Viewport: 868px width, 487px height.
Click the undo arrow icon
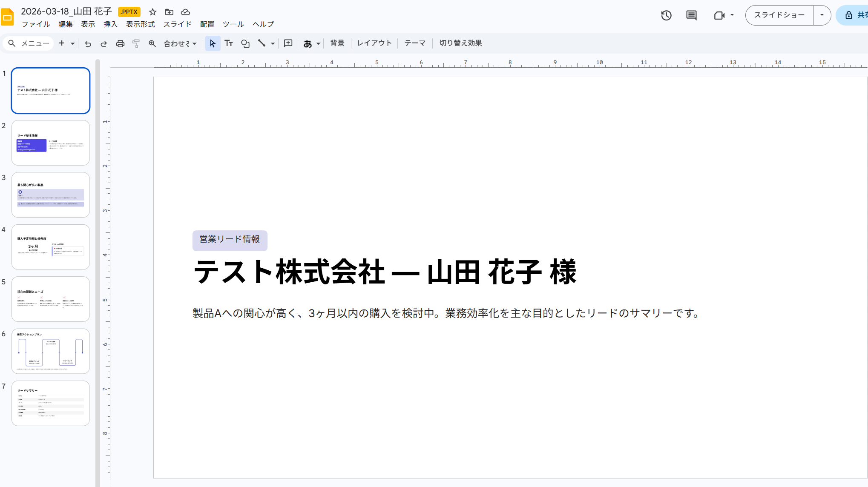pos(88,43)
